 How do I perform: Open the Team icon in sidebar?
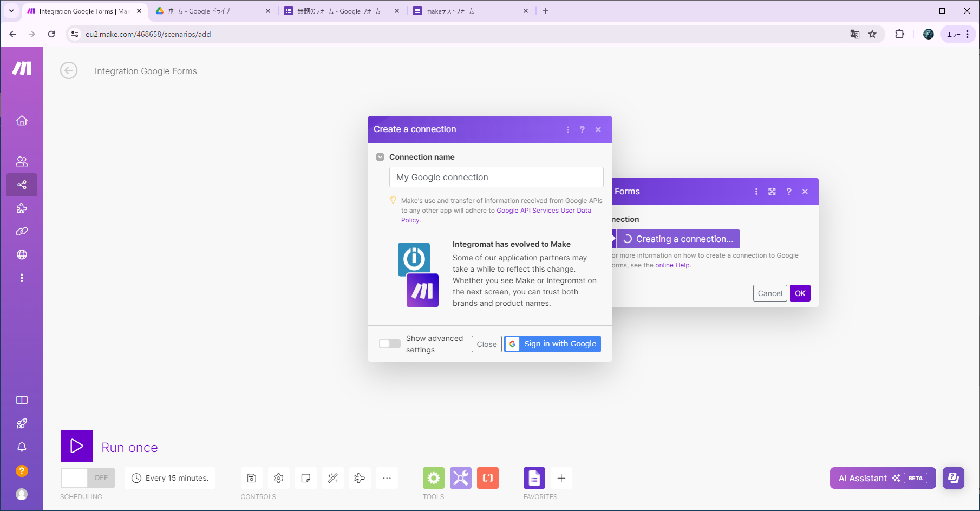(22, 161)
